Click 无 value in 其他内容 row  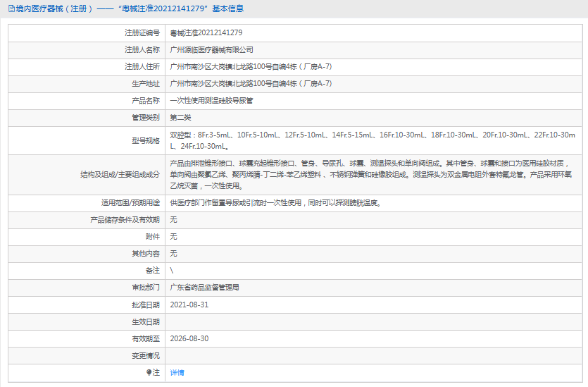[173, 253]
